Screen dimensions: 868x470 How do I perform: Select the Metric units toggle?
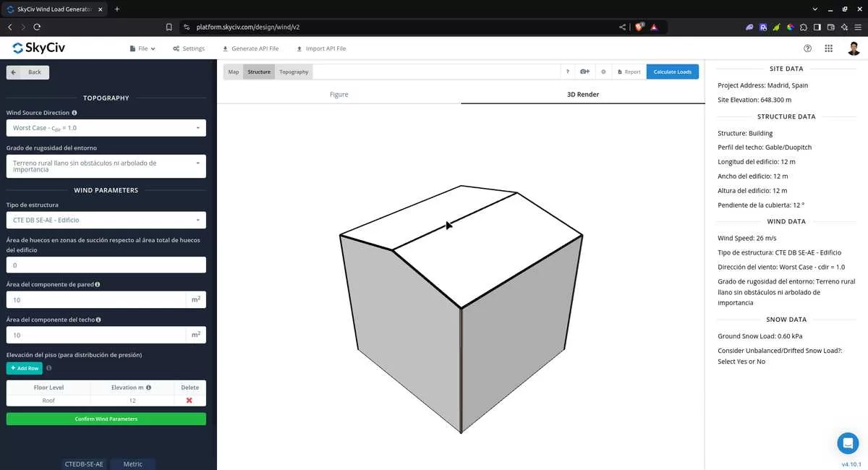click(132, 463)
